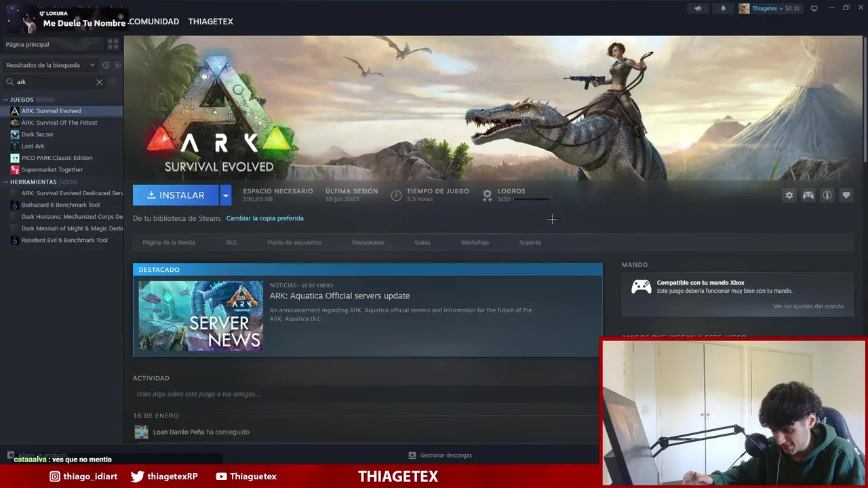Open the notifications bell icon
The height and width of the screenshot is (488, 868).
tap(723, 8)
